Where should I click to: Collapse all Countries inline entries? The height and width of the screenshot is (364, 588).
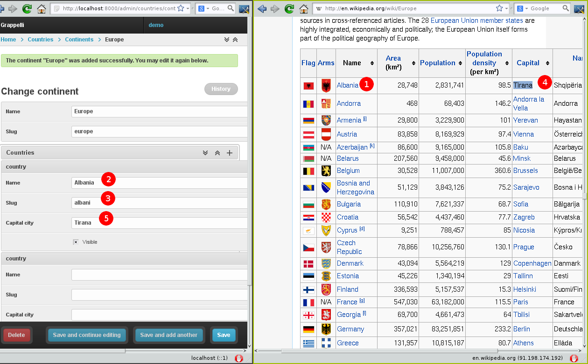(217, 152)
